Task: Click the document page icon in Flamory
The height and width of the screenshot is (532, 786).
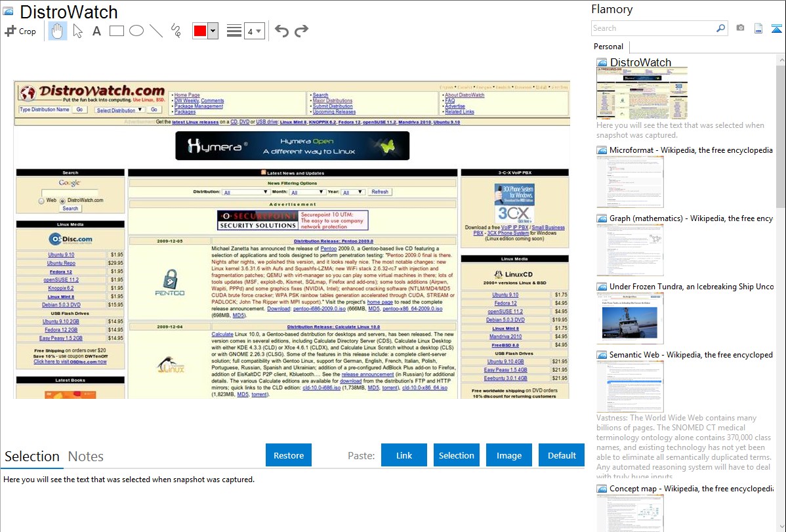Action: tap(758, 29)
